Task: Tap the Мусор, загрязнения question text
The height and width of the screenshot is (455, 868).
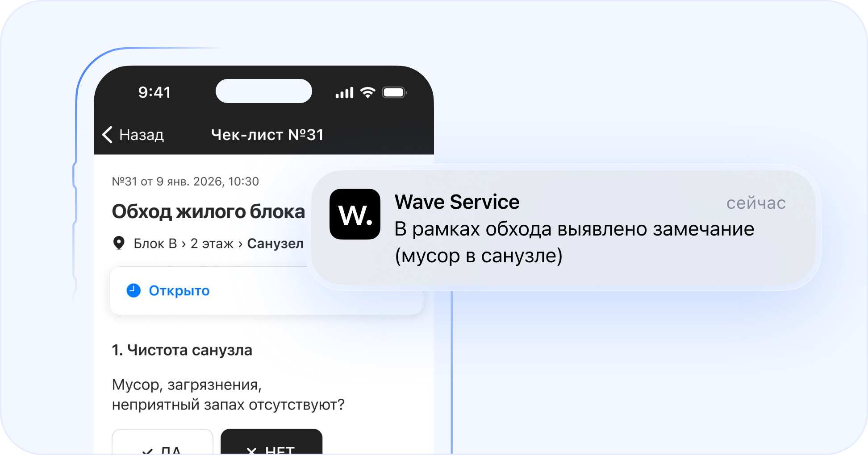Action: (228, 395)
